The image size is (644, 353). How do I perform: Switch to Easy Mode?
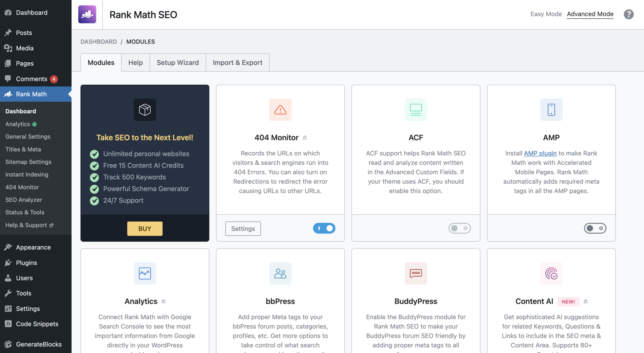[x=546, y=14]
